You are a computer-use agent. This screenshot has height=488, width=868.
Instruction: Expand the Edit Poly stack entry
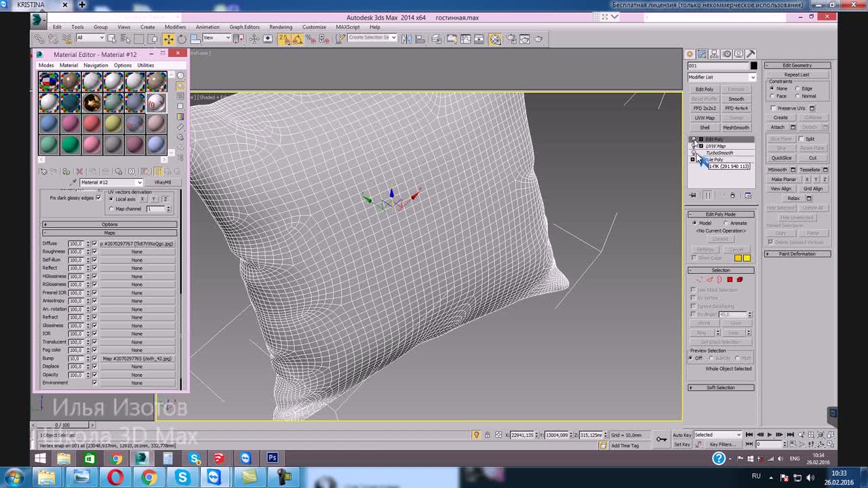(701, 139)
